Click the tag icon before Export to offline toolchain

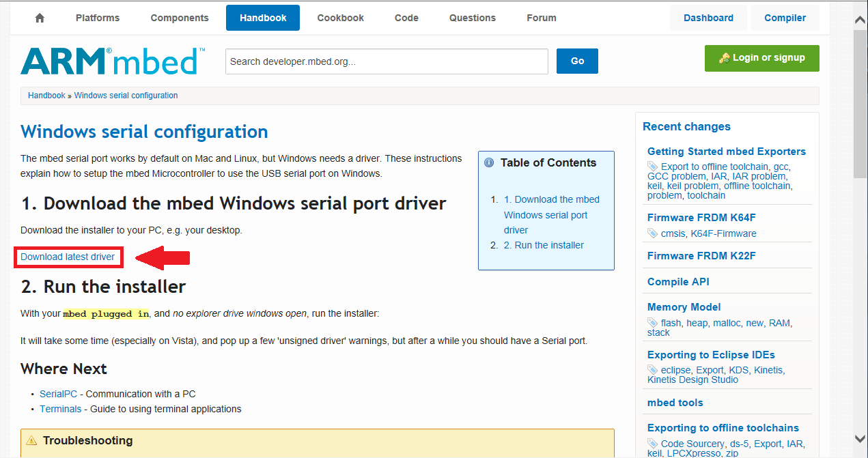pyautogui.click(x=653, y=167)
